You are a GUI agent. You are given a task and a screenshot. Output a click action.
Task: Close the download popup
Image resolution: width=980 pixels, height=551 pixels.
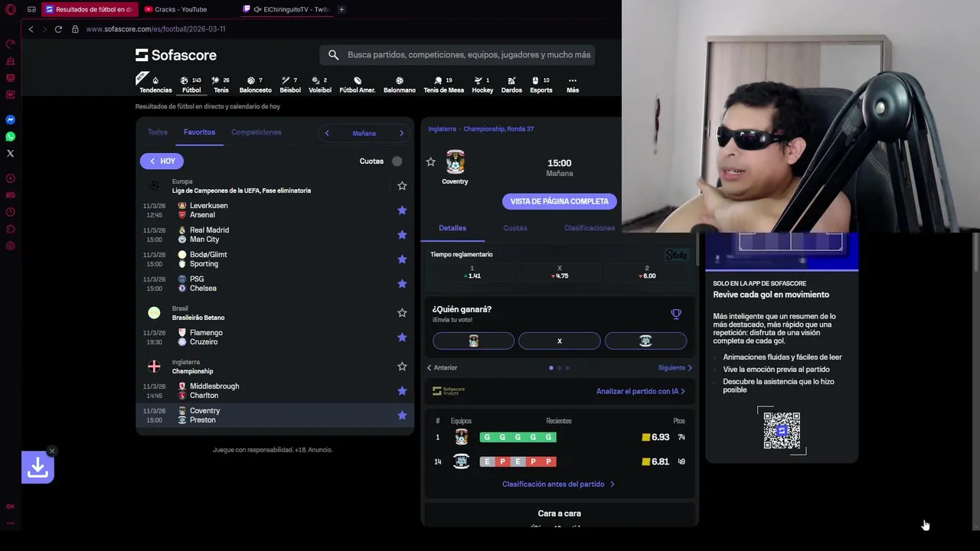point(51,452)
